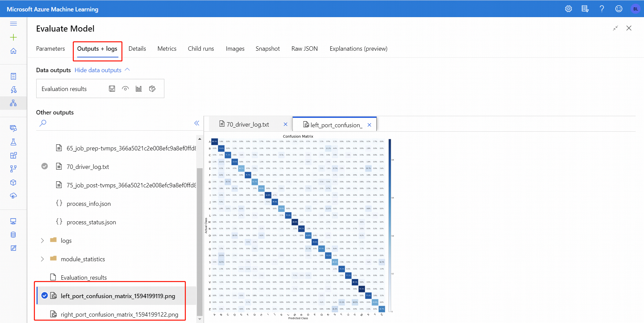The height and width of the screenshot is (323, 644).
Task: Open the Data Labeling icon in sidebar
Action: pyautogui.click(x=13, y=248)
